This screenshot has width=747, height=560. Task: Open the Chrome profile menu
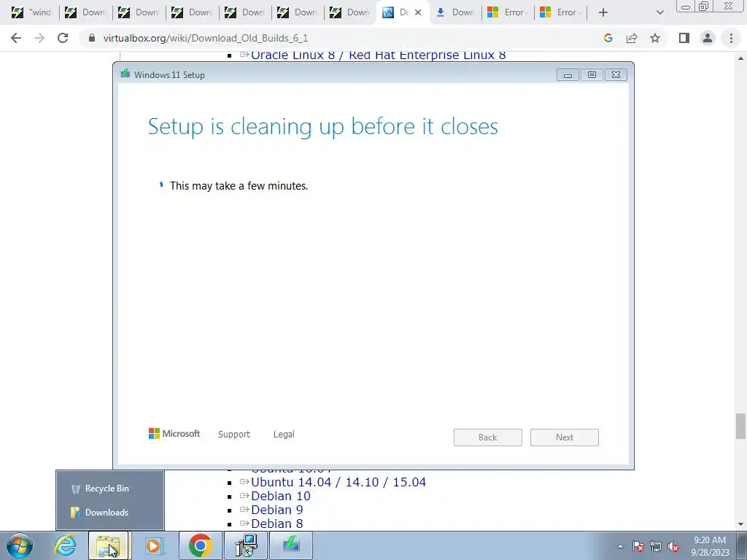pyautogui.click(x=708, y=38)
